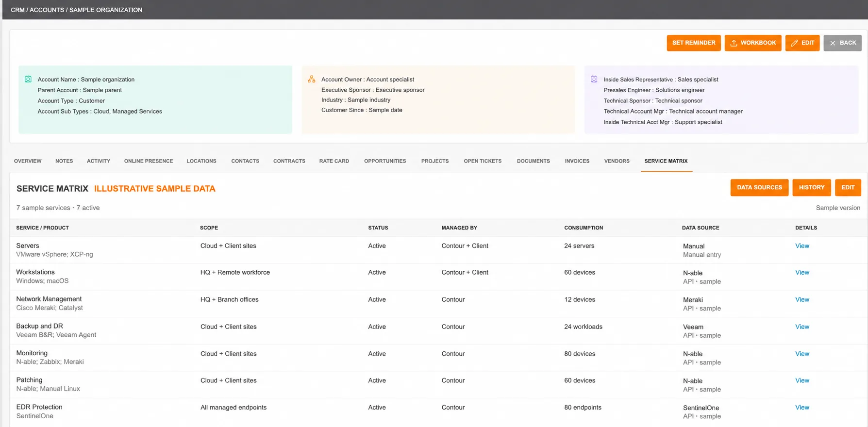This screenshot has height=427, width=868.
Task: Click the 'HQ + Remote workforce' scope cell
Action: [x=235, y=273]
